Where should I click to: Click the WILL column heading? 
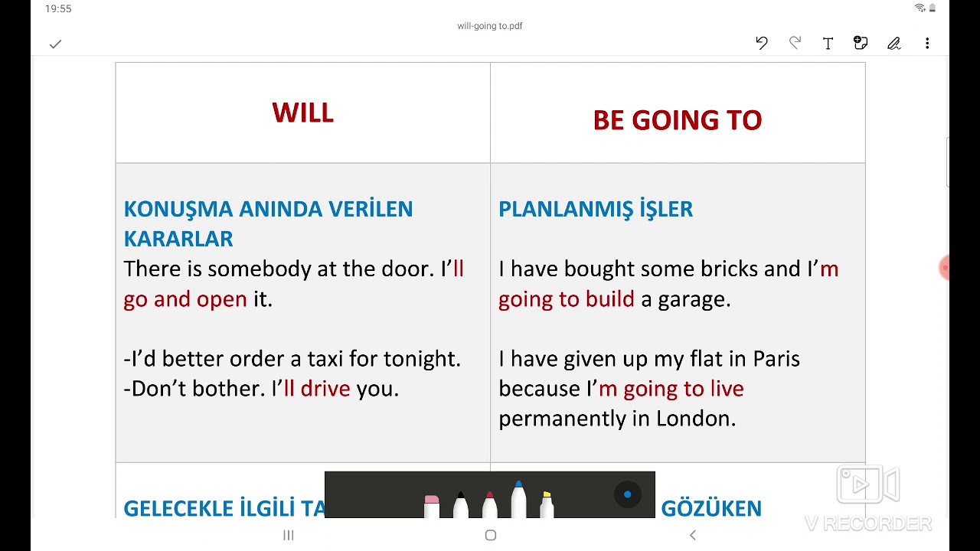click(x=302, y=113)
